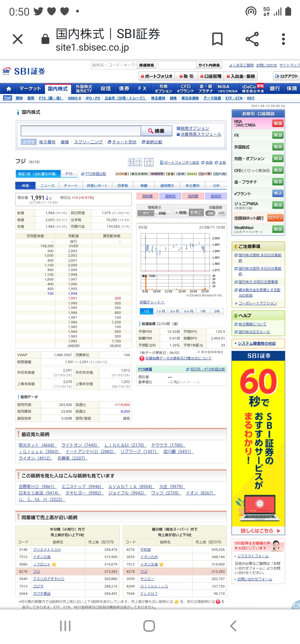Open the 先物 オプション main menu
Image resolution: width=300 pixels, height=644 pixels.
coord(163,89)
